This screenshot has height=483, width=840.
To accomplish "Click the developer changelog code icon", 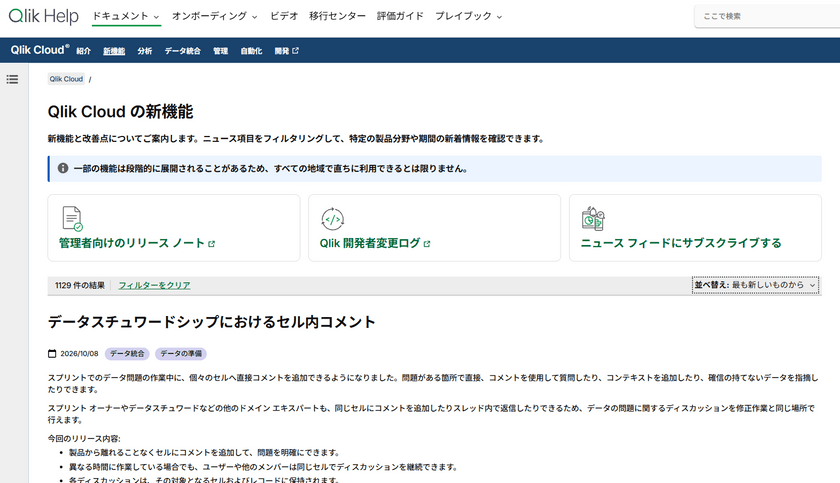I will click(x=332, y=219).
